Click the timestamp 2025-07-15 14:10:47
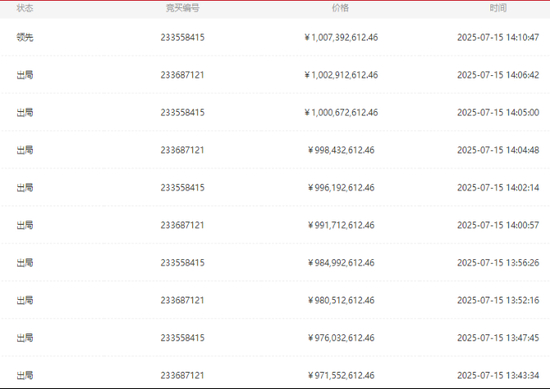This screenshot has height=389, width=550. (x=498, y=37)
